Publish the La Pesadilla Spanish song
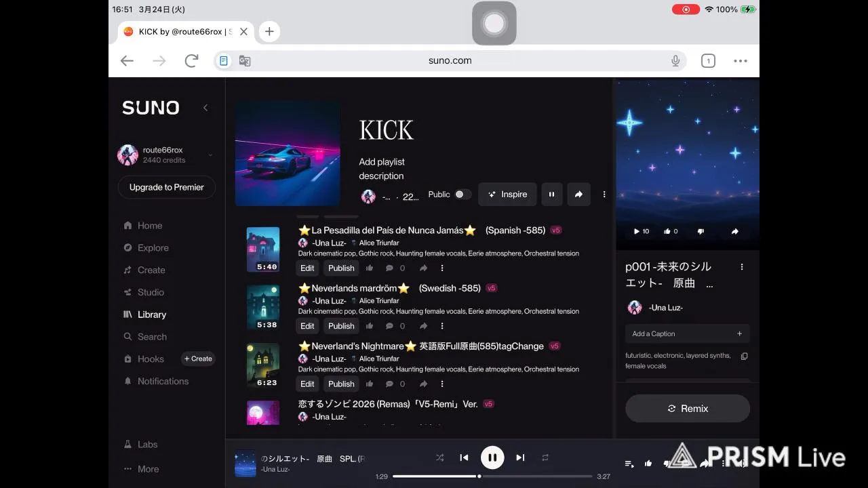868x488 pixels. pos(341,268)
